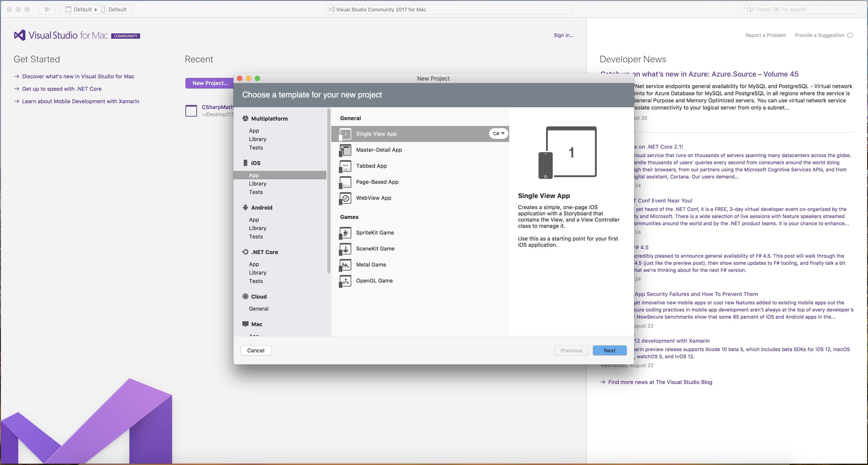
Task: Choose the Metal Game template icon
Action: tap(345, 265)
